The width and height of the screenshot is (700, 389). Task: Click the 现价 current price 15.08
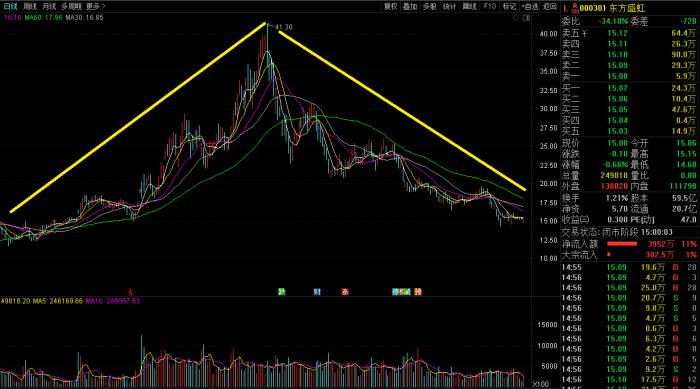pos(617,143)
